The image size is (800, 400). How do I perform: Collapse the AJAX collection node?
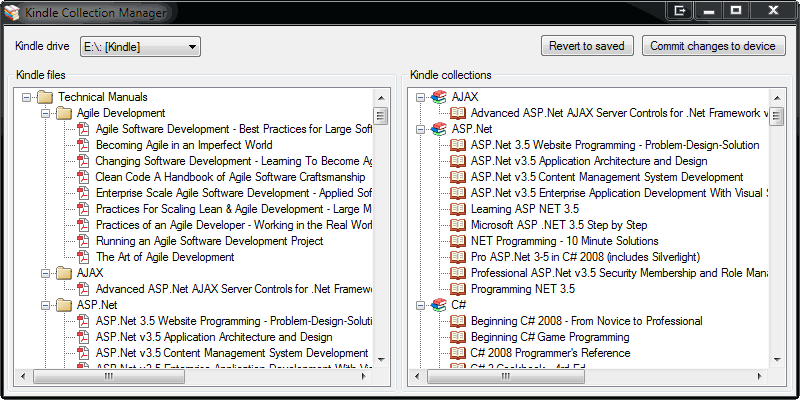[x=420, y=97]
